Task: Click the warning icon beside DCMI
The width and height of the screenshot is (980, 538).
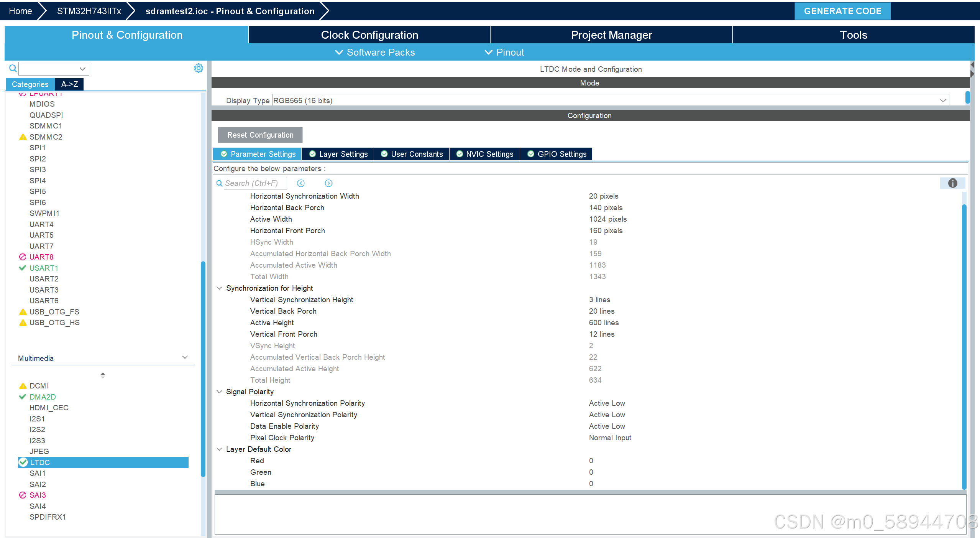Action: click(23, 386)
